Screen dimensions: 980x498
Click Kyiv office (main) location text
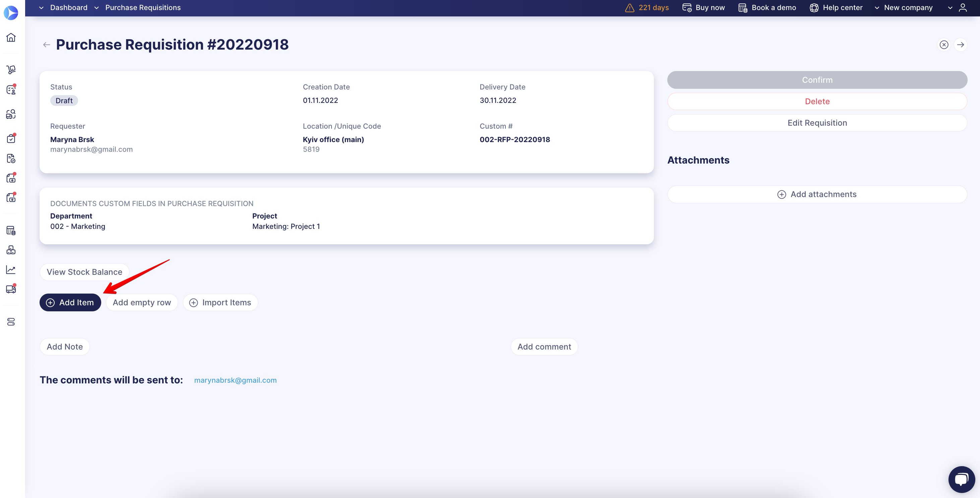333,140
